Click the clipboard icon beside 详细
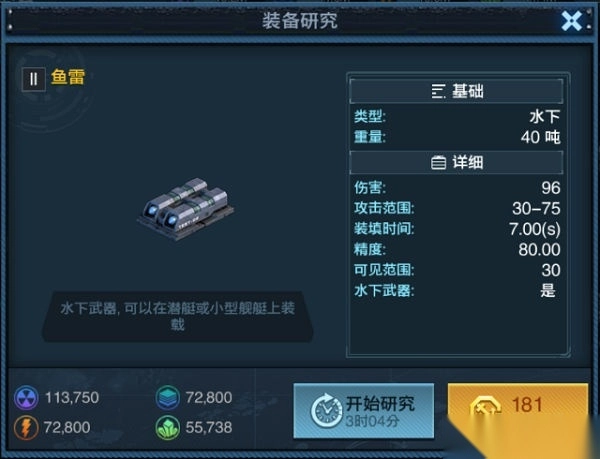Image resolution: width=600 pixels, height=459 pixels. point(439,163)
